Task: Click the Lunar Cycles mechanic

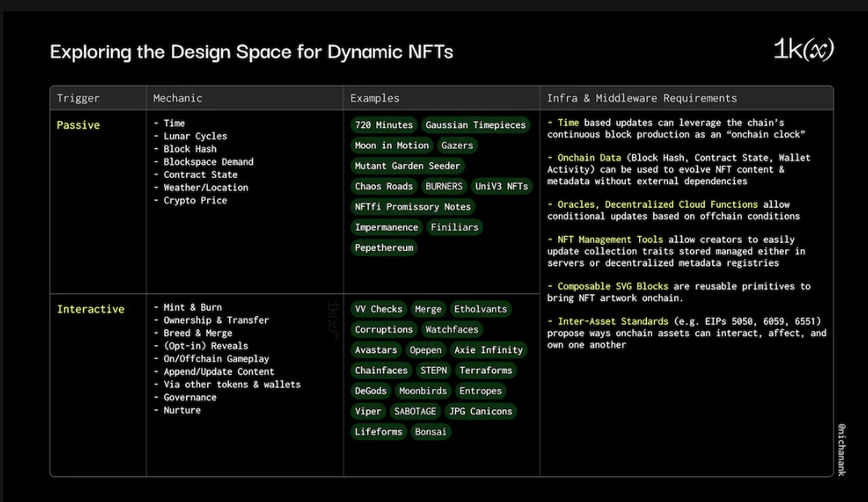Action: tap(195, 136)
